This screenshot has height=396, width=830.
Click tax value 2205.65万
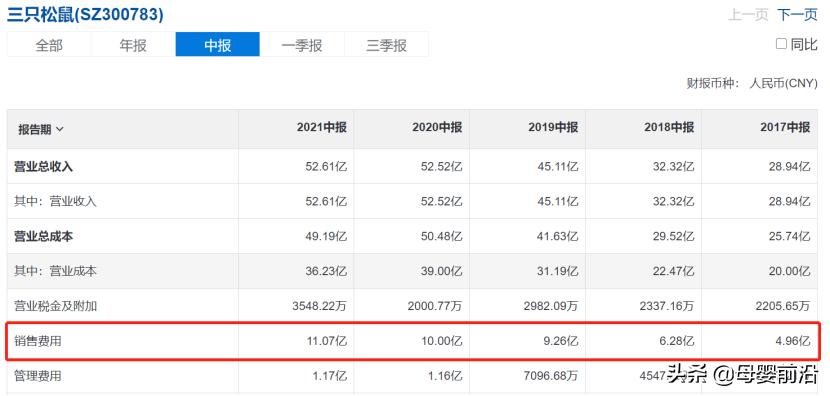pos(782,306)
